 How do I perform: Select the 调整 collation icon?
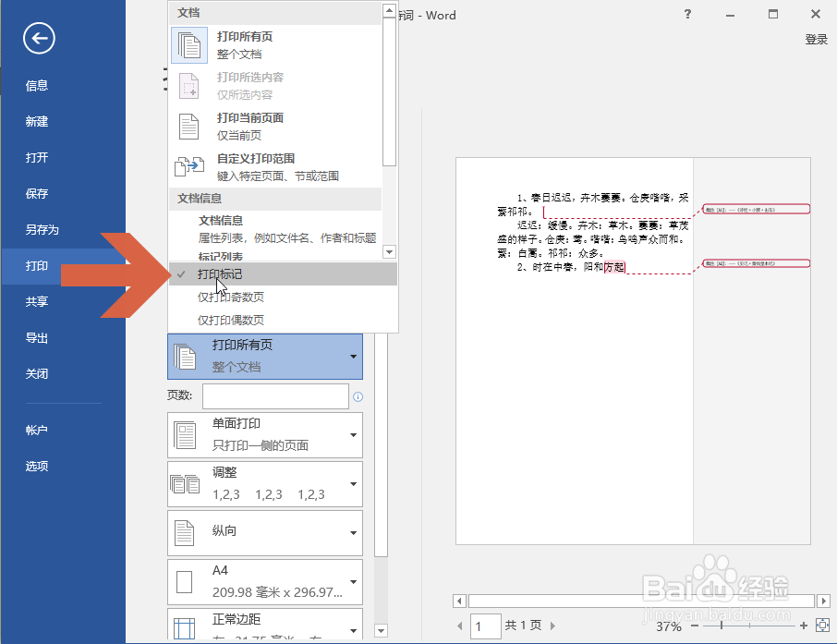(185, 483)
